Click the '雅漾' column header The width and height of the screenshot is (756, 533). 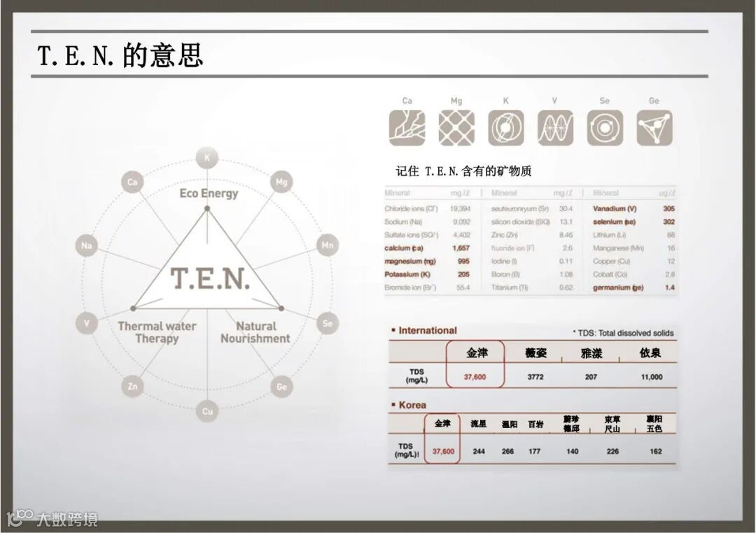pos(591,353)
